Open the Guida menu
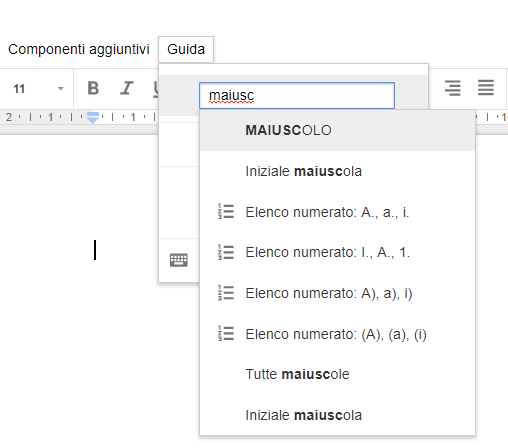The height and width of the screenshot is (448, 508). [x=186, y=49]
